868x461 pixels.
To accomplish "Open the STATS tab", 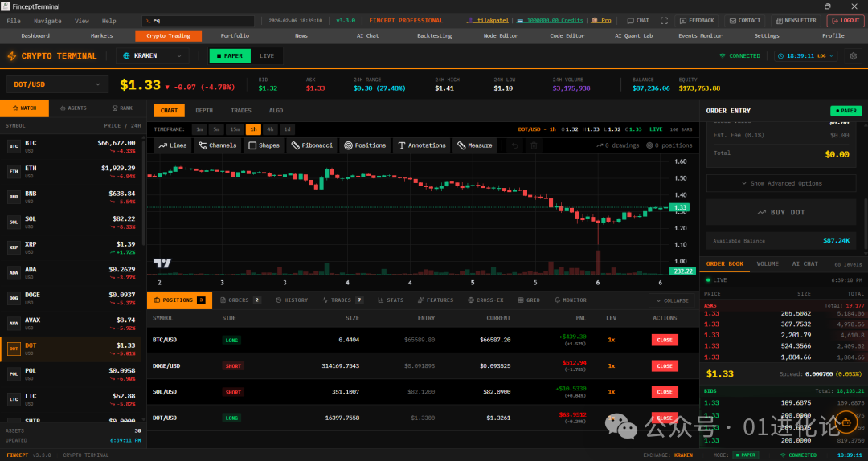I will tap(391, 300).
